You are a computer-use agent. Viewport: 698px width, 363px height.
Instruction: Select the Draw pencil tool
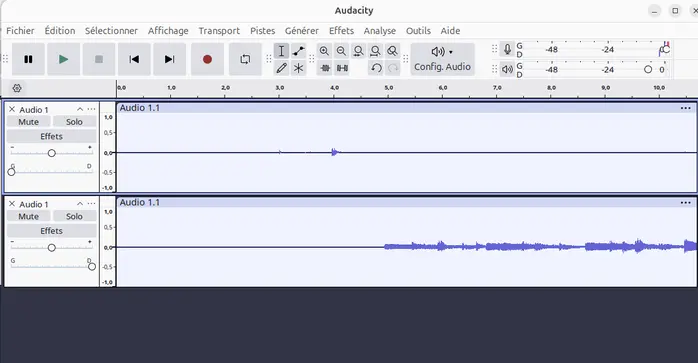(x=281, y=68)
